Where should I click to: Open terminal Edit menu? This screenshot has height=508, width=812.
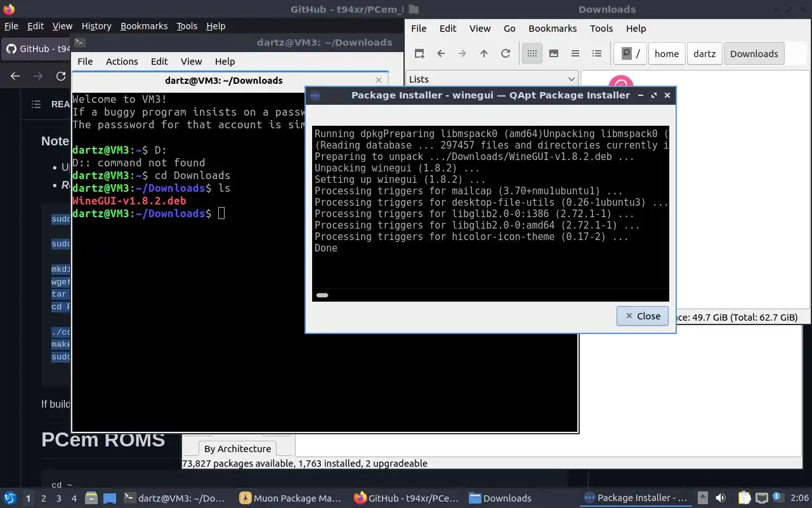click(159, 61)
